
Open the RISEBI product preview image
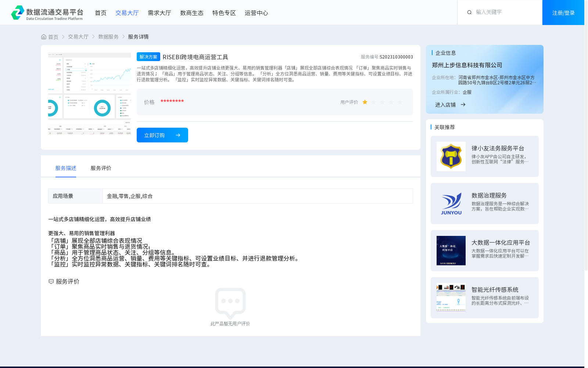89,94
